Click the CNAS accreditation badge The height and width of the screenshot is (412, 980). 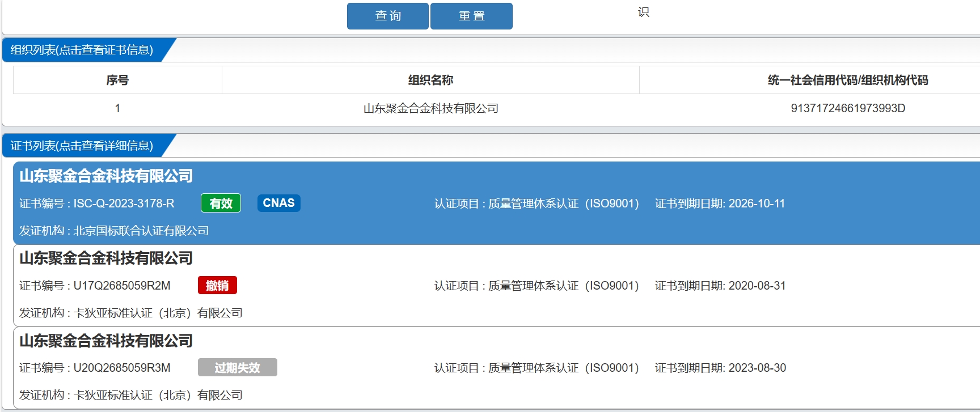278,203
